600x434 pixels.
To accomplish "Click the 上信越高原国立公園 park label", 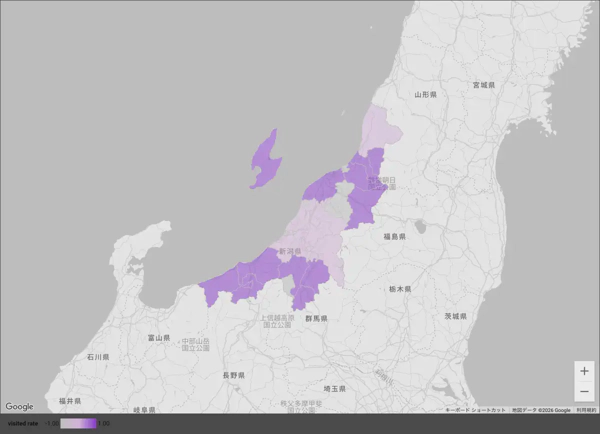I will (x=277, y=321).
